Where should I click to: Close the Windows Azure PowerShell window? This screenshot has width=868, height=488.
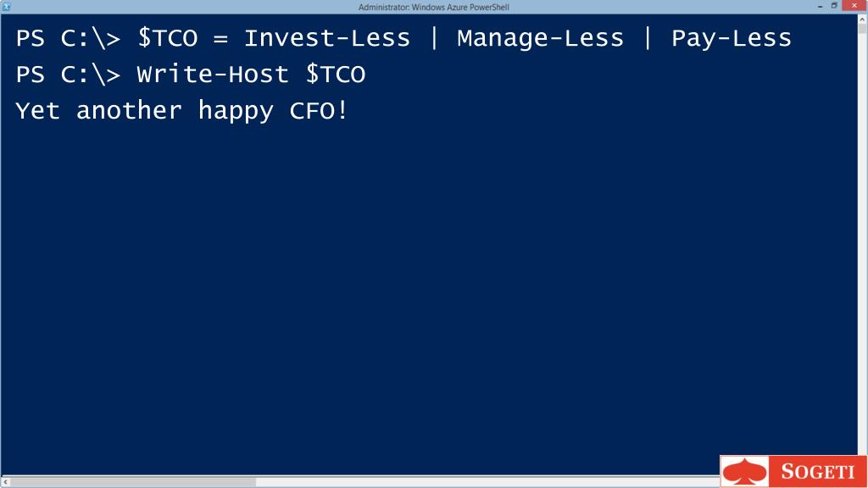(x=854, y=6)
